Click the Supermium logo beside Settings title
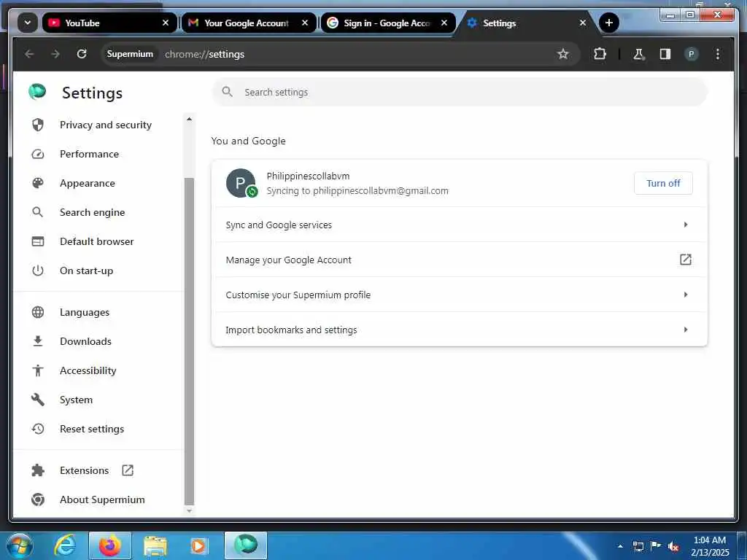Viewport: 747px width, 560px height. (37, 91)
